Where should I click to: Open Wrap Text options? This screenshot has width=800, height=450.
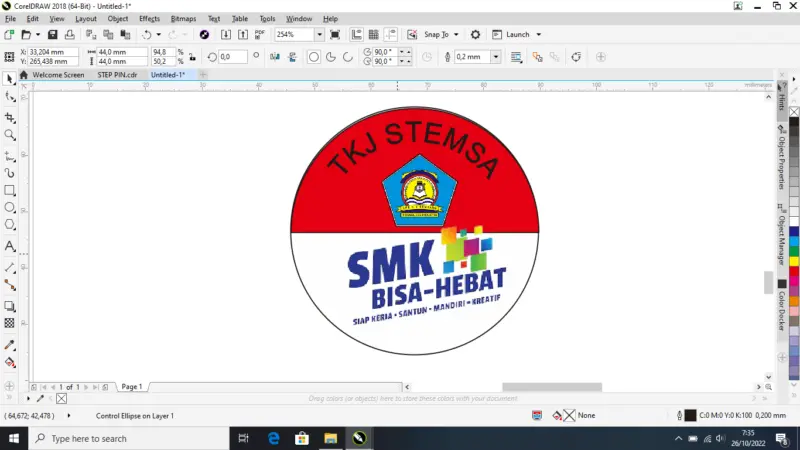click(516, 57)
